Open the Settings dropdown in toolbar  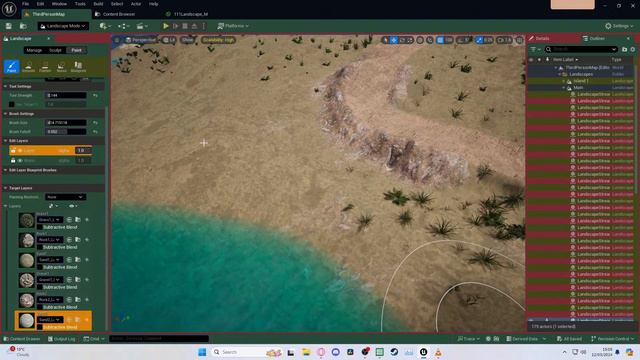[x=619, y=26]
